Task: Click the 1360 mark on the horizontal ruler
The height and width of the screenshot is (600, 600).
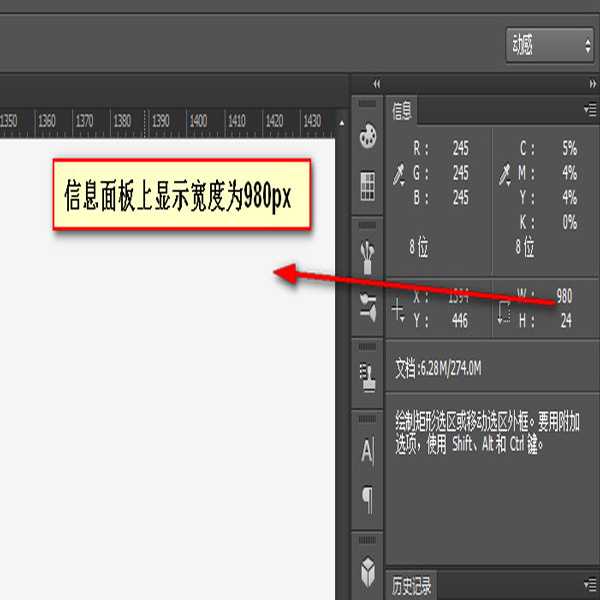Action: [x=47, y=121]
